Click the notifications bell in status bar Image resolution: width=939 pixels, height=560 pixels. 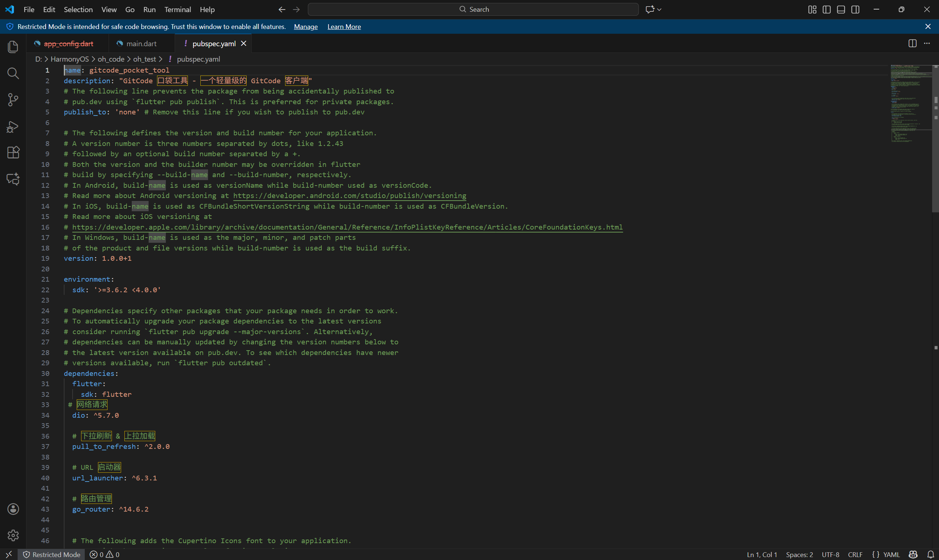point(930,554)
